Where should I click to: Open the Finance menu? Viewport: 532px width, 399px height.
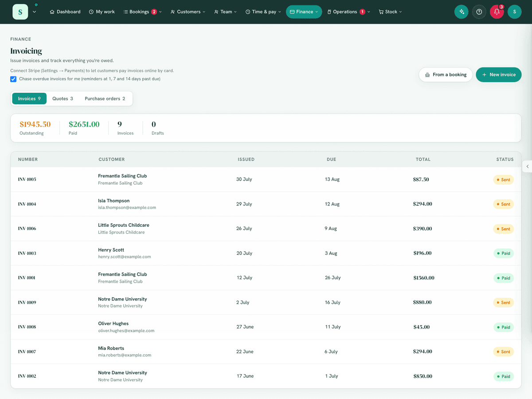click(x=304, y=12)
